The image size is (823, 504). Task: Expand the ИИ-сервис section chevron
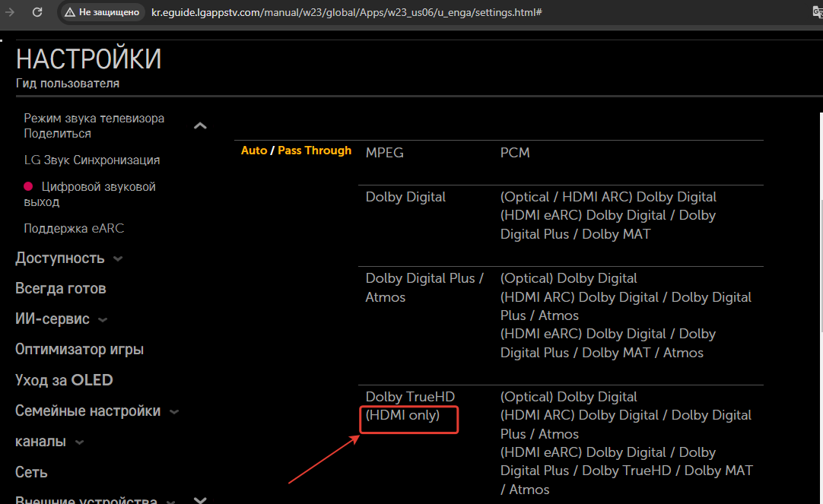103,320
